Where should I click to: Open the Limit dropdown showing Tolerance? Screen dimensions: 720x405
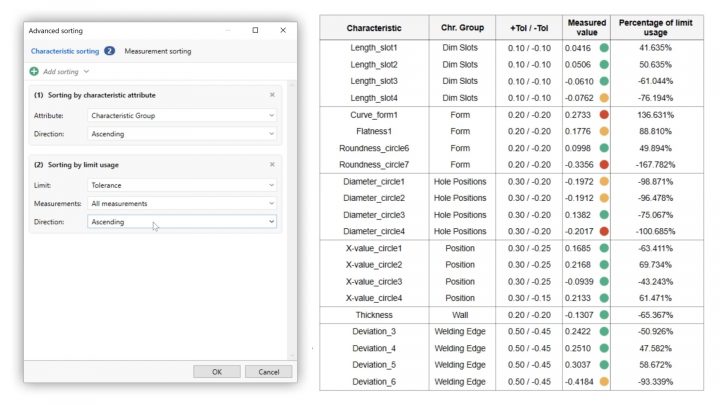pyautogui.click(x=181, y=185)
